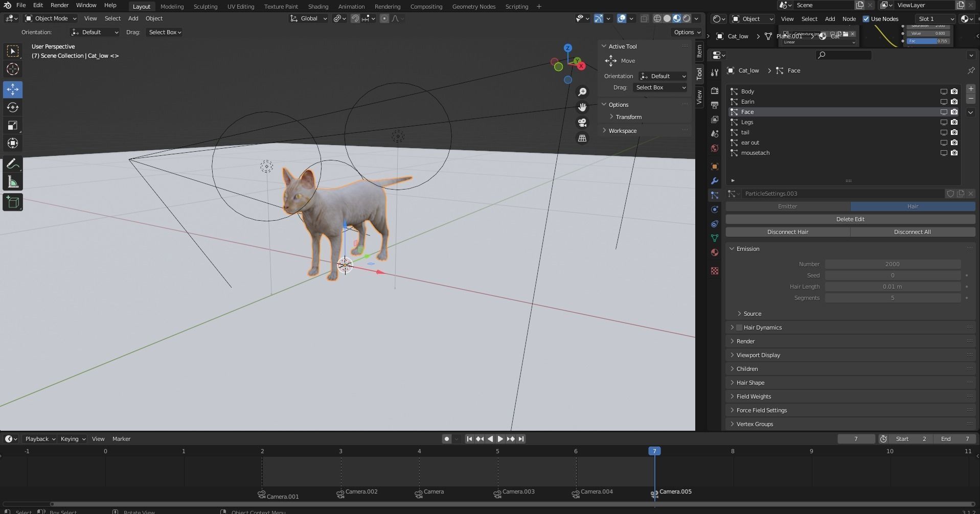Switch viewport to rendered shading
The height and width of the screenshot is (514, 980).
click(687, 18)
